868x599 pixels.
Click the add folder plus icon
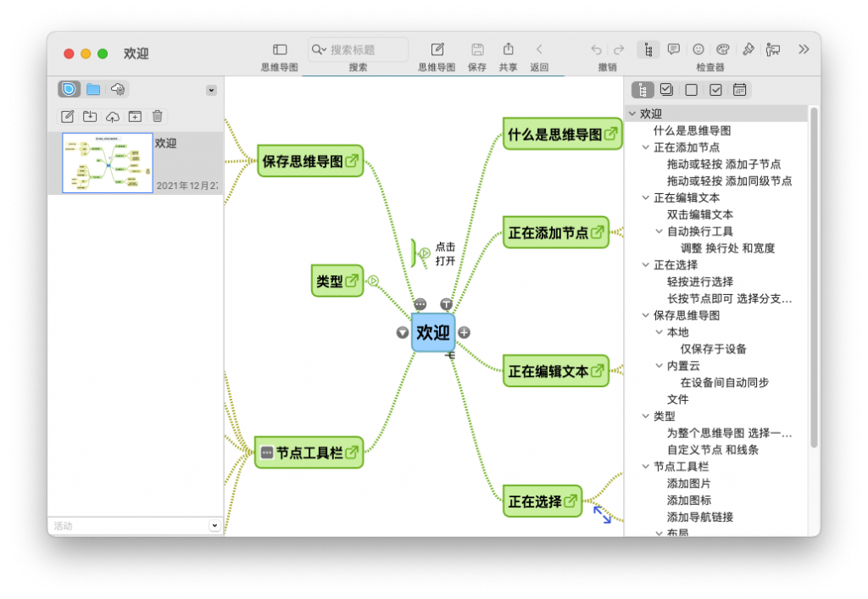[135, 116]
